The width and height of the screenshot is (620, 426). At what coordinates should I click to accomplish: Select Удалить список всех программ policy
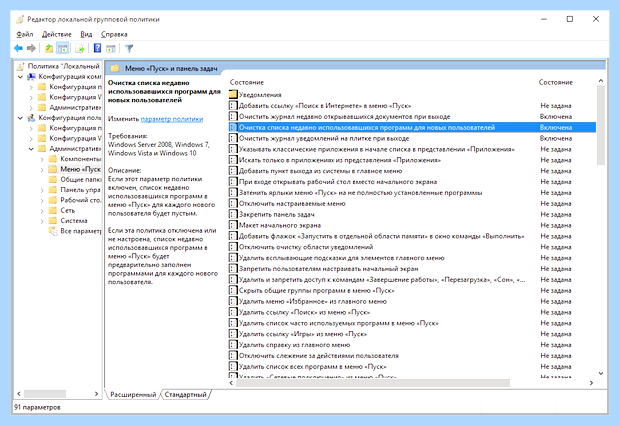coord(312,367)
